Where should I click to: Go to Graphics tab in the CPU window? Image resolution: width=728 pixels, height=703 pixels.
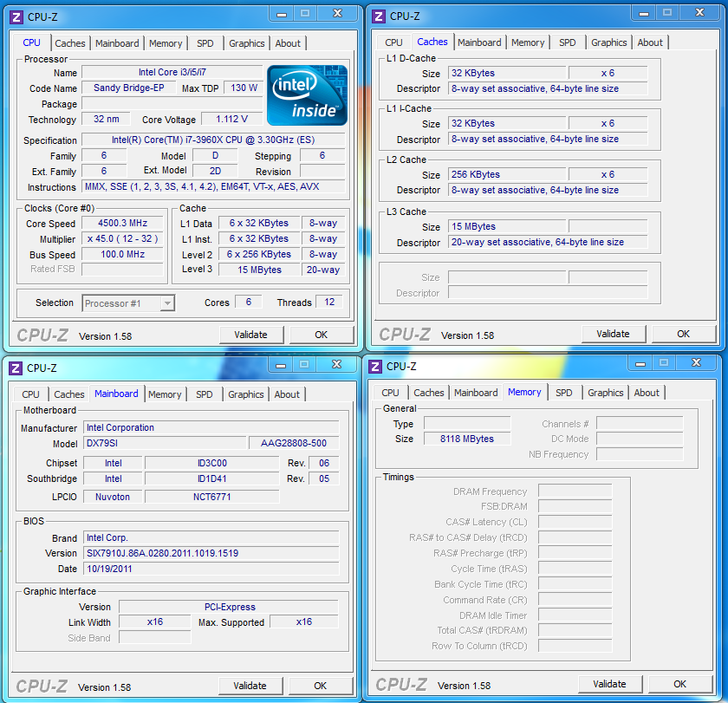click(246, 43)
